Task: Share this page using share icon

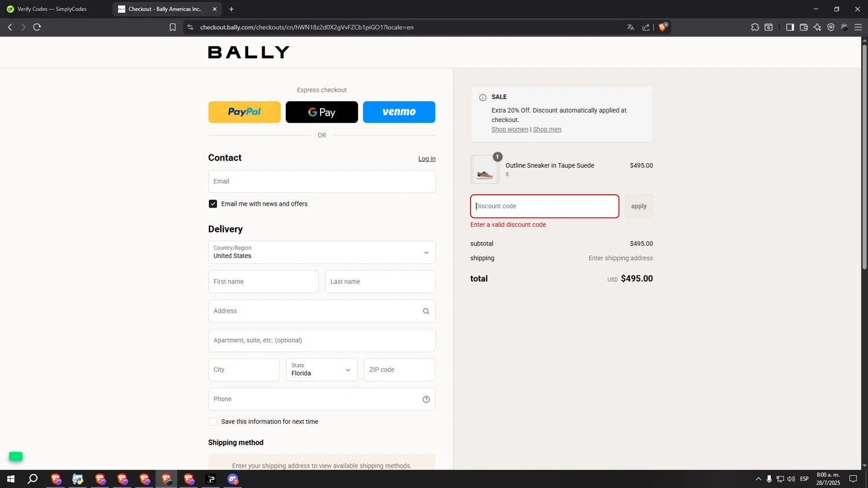Action: (x=646, y=27)
